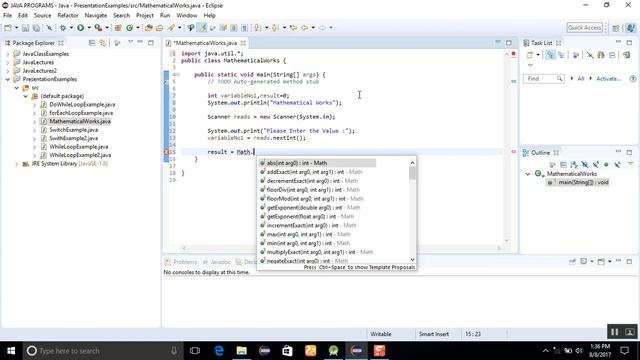Screen dimensions: 640x360
Task: Click Next Annotation icon
Action: click(x=258, y=28)
